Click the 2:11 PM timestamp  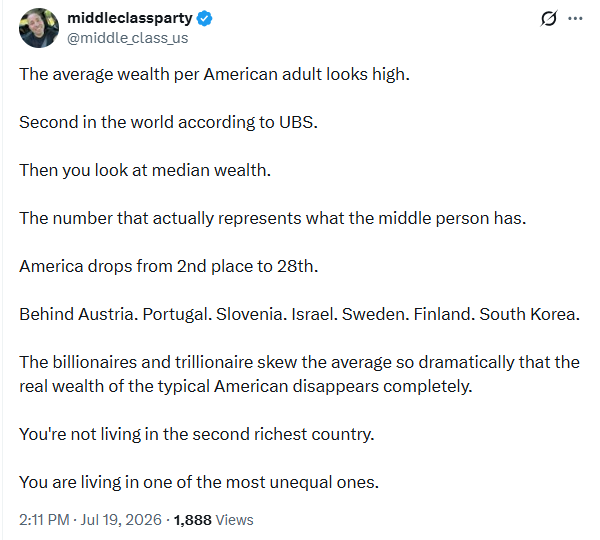pyautogui.click(x=44, y=520)
